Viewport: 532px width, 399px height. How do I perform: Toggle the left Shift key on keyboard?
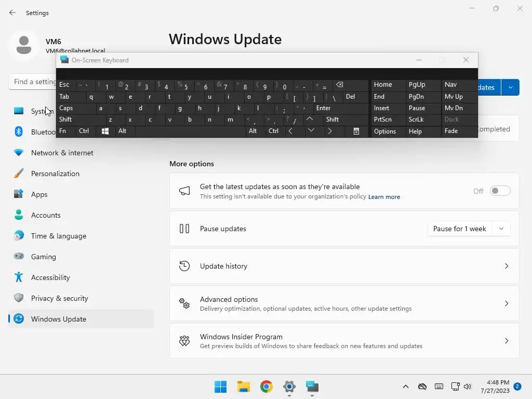click(x=81, y=120)
